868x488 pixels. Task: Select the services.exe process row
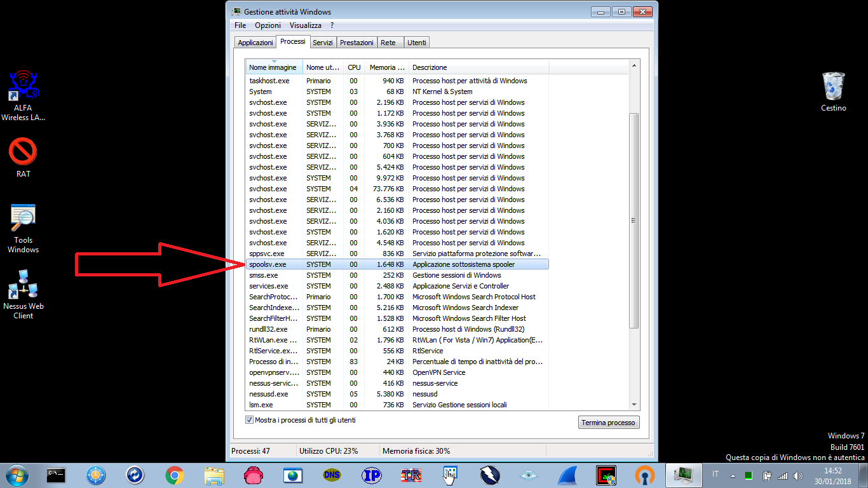coord(397,286)
